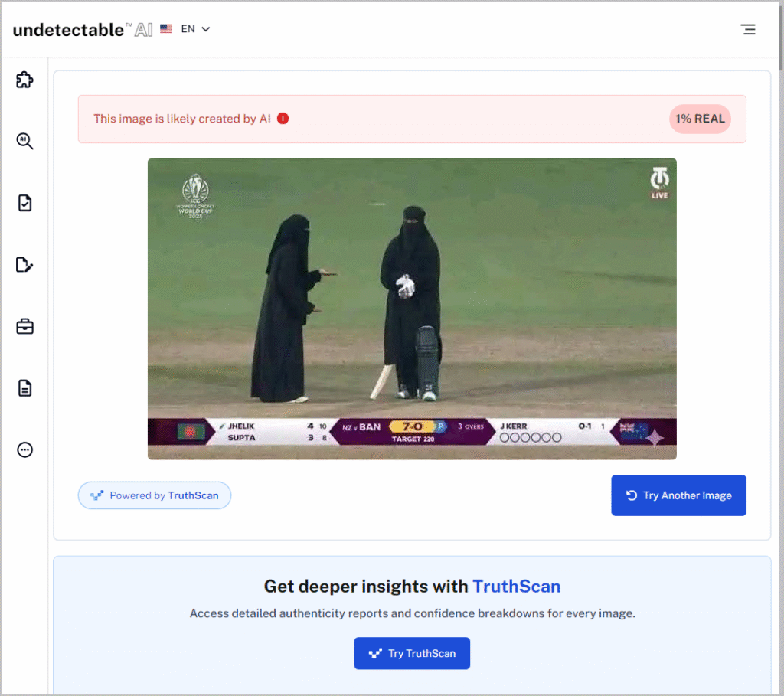Click the 'likely created by AI' message

pos(182,119)
